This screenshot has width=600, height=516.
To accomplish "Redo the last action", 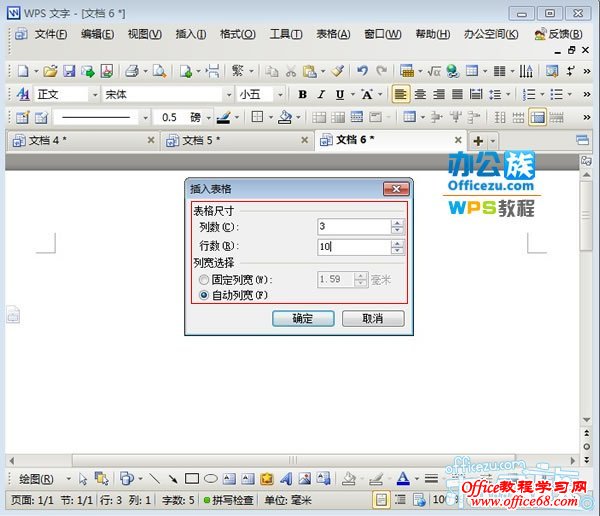I will [x=381, y=71].
